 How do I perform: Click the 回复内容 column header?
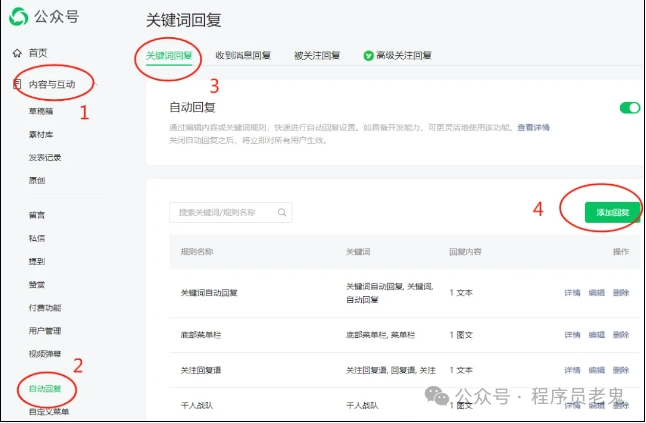click(x=465, y=252)
